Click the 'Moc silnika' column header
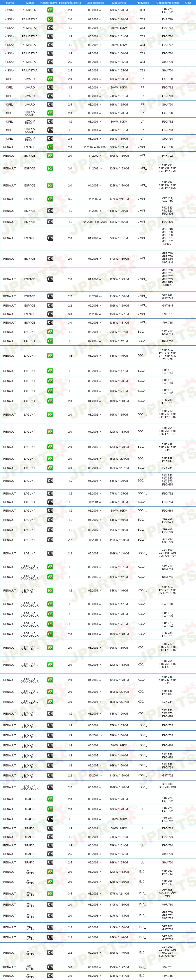The width and height of the screenshot is (196, 980). (x=119, y=3)
